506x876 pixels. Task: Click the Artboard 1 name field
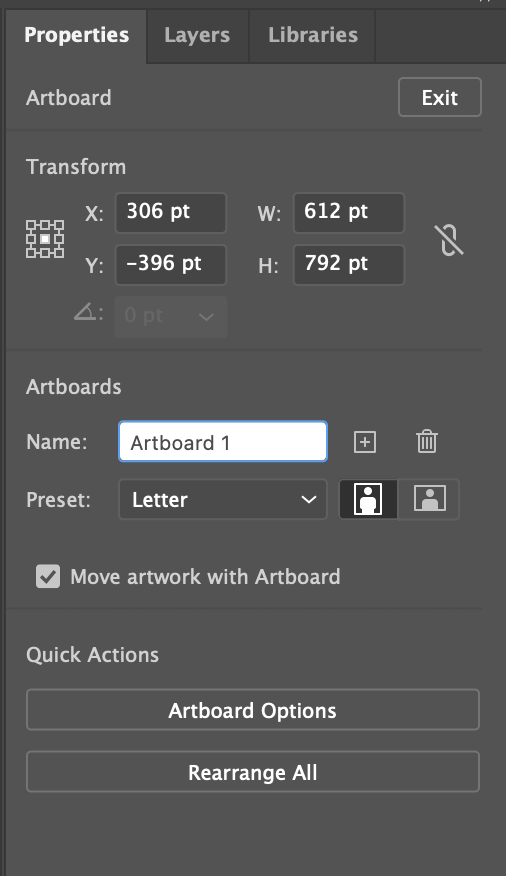(x=223, y=442)
